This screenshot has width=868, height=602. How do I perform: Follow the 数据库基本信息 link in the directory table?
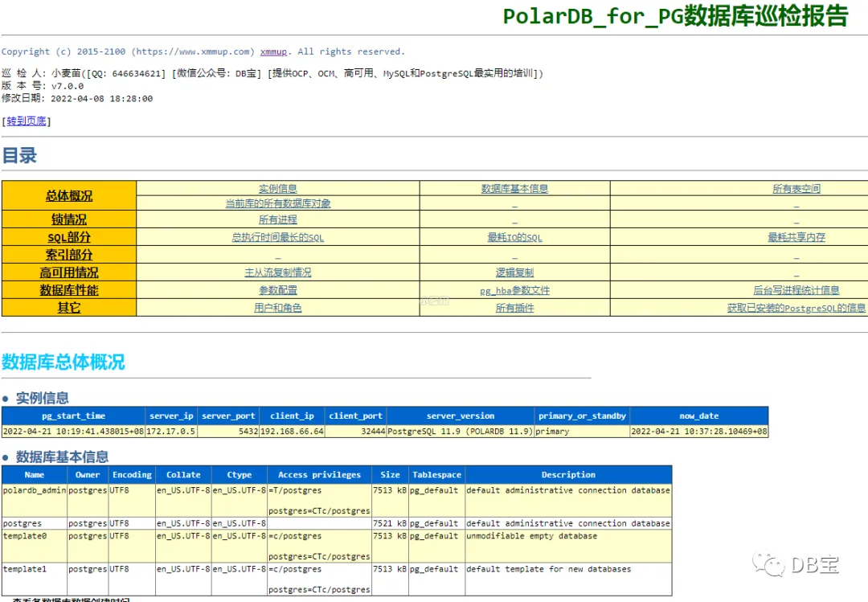pos(515,189)
